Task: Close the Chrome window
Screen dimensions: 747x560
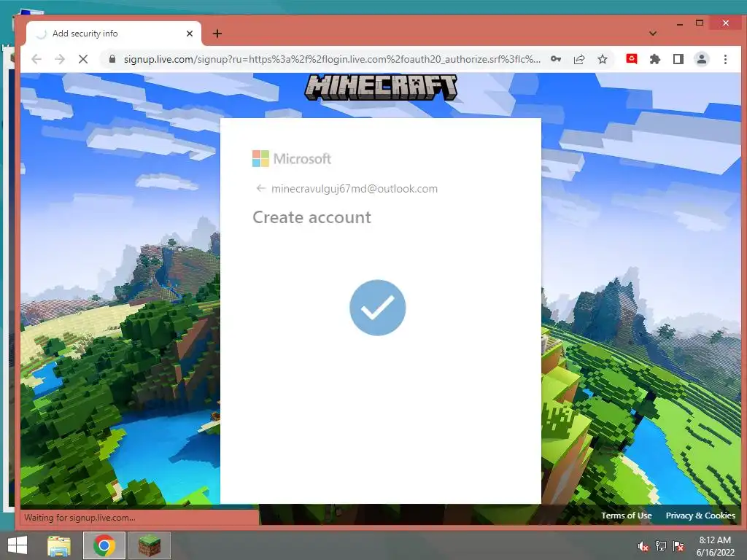Action: [x=726, y=23]
